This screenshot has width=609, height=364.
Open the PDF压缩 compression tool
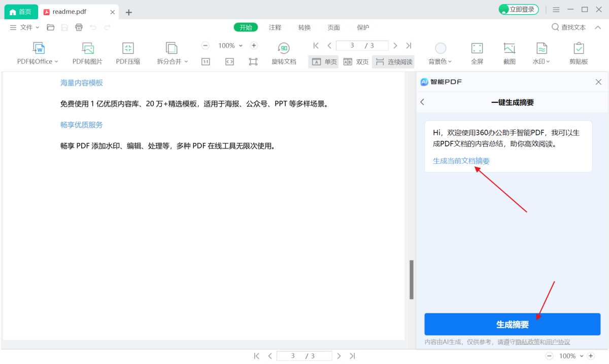[127, 52]
